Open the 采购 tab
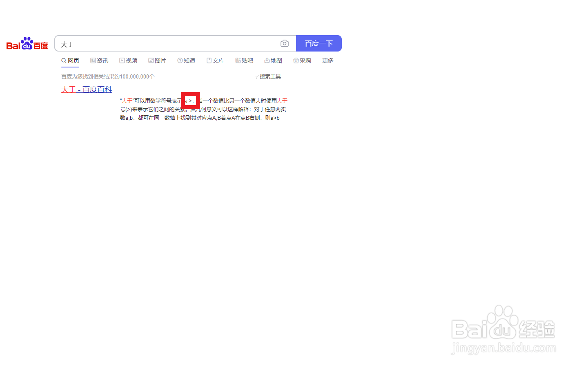This screenshot has height=368, width=588. (302, 61)
